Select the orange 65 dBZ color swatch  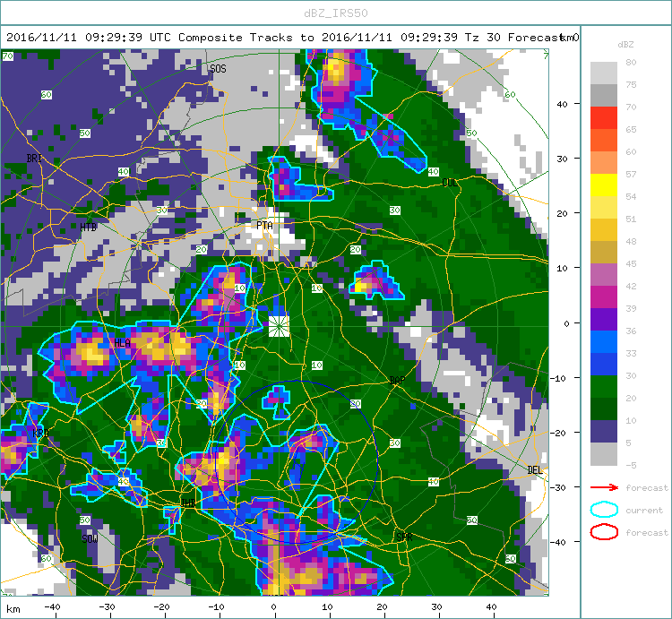(603, 140)
